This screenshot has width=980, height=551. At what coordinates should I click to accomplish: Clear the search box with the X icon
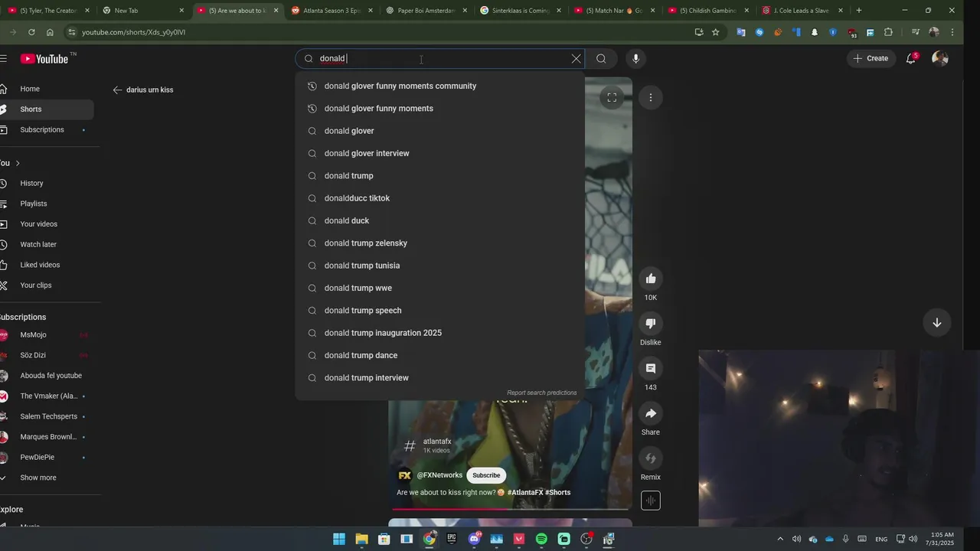(576, 58)
